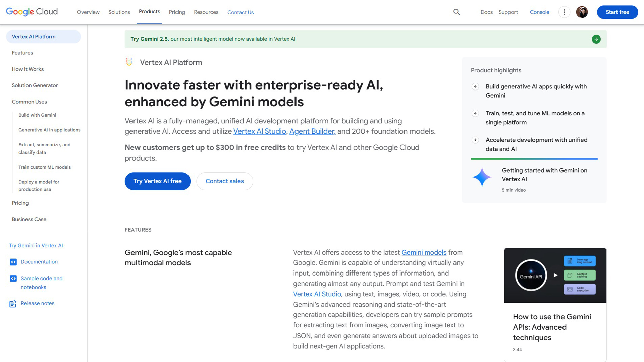The height and width of the screenshot is (362, 644).
Task: Follow the Vertex AI Studio intro link
Action: point(260,132)
